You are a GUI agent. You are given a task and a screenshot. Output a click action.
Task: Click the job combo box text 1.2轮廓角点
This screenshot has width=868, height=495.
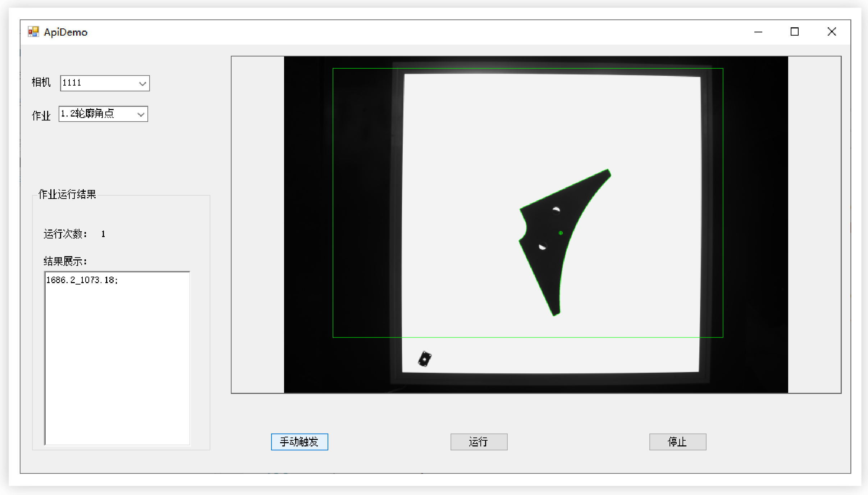(x=87, y=114)
